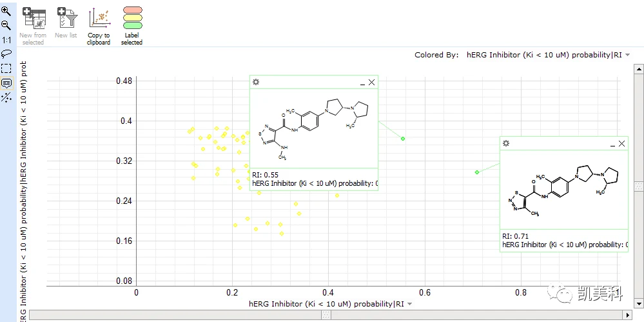Click the 'RI: 0.55' text label
644x322 pixels.
266,175
